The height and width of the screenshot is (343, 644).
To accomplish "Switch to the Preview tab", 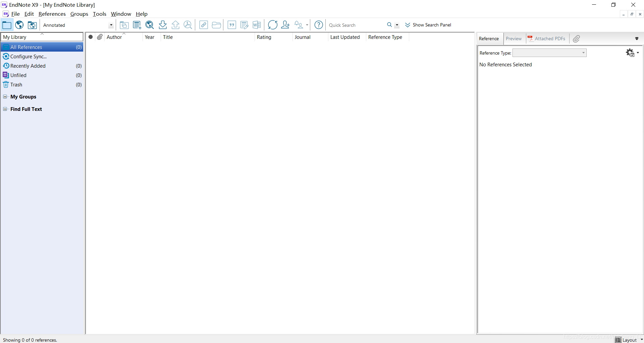I will [514, 39].
